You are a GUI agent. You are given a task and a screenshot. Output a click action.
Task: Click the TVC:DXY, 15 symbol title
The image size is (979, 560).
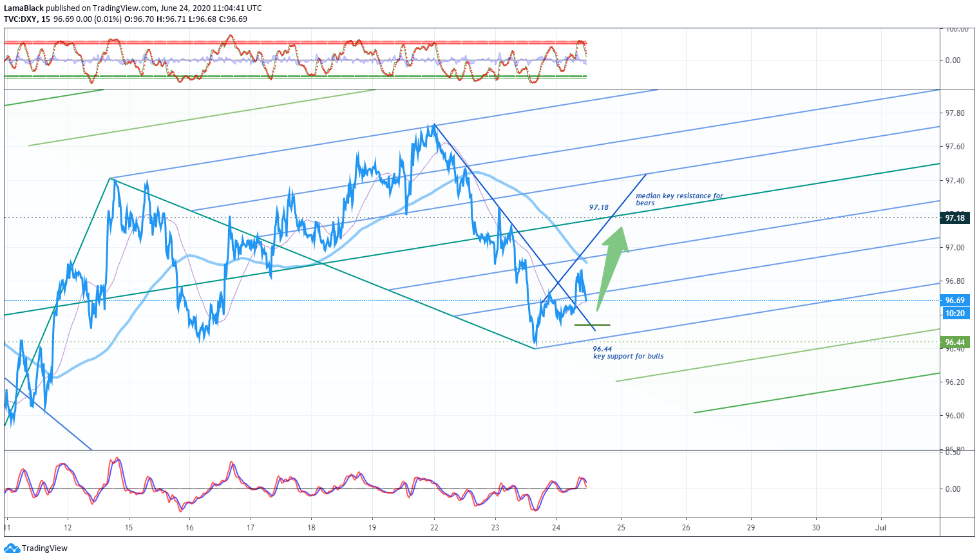pyautogui.click(x=27, y=19)
